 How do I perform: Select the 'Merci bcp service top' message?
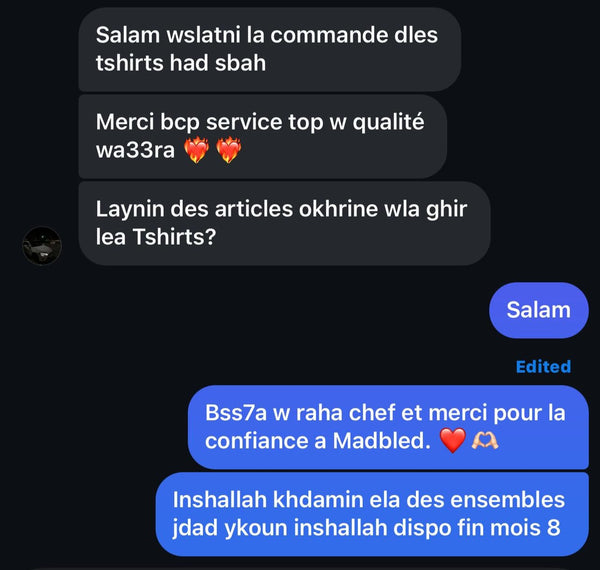tap(262, 136)
